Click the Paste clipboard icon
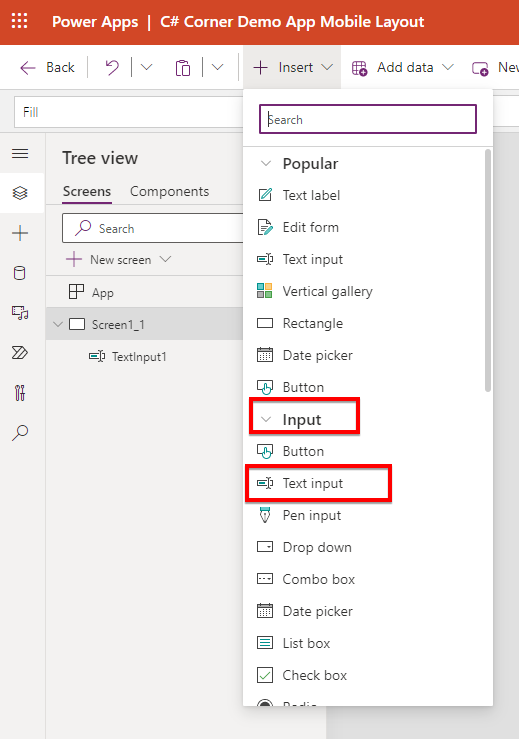The width and height of the screenshot is (519, 739). [183, 68]
